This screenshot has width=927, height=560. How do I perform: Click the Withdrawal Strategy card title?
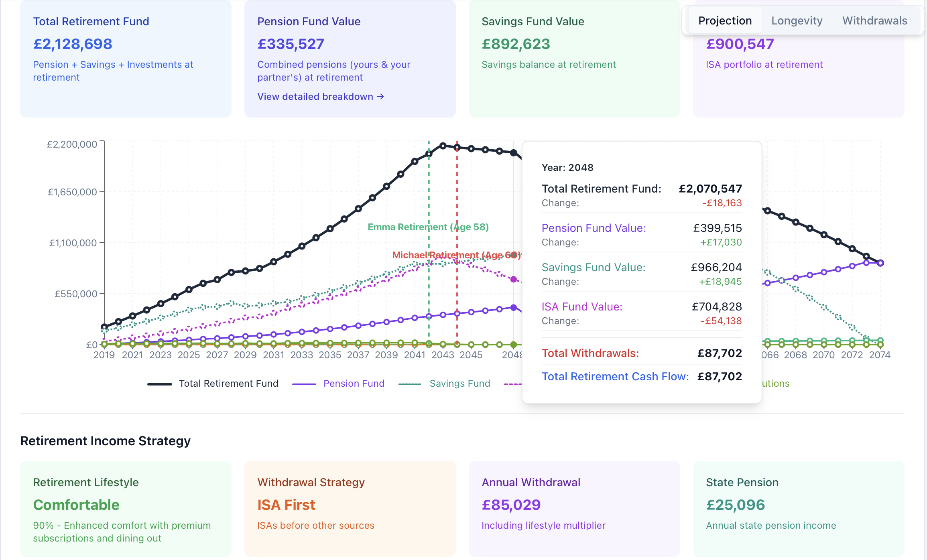pyautogui.click(x=311, y=482)
